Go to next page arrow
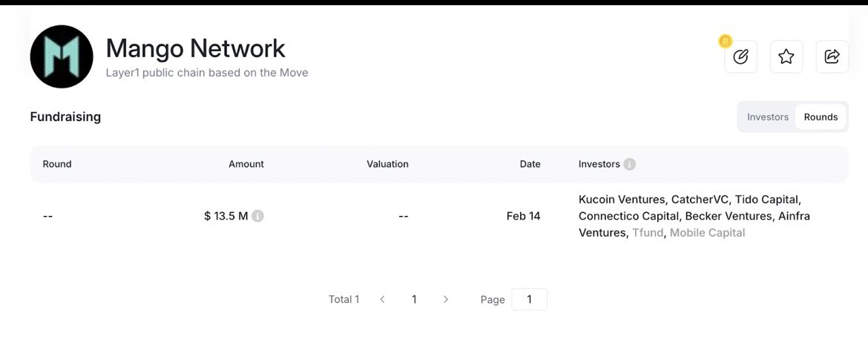Image resolution: width=868 pixels, height=343 pixels. click(x=446, y=299)
